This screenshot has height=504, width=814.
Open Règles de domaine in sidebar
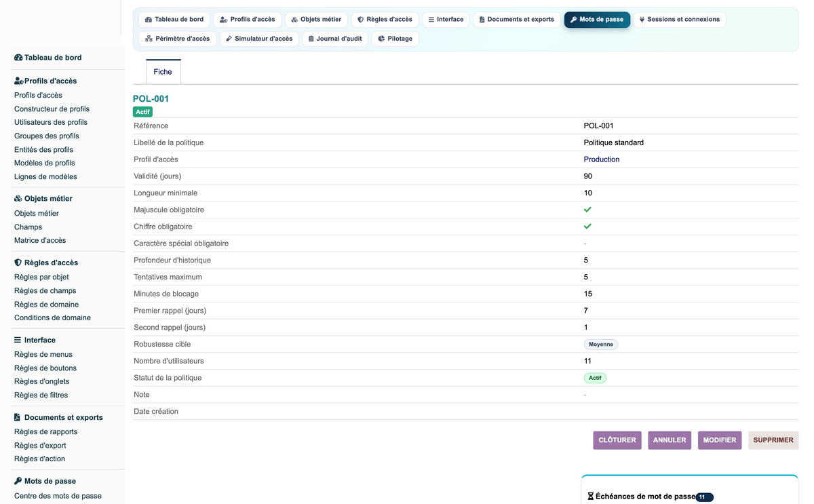[46, 305]
